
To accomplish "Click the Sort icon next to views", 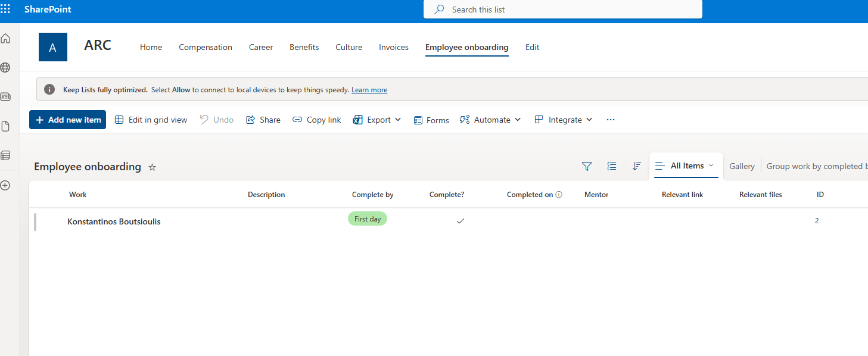I will tap(636, 167).
